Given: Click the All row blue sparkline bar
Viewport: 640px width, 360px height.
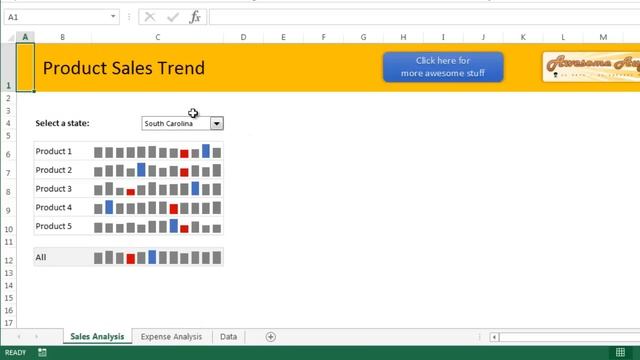Looking at the screenshot, I should click(x=152, y=257).
